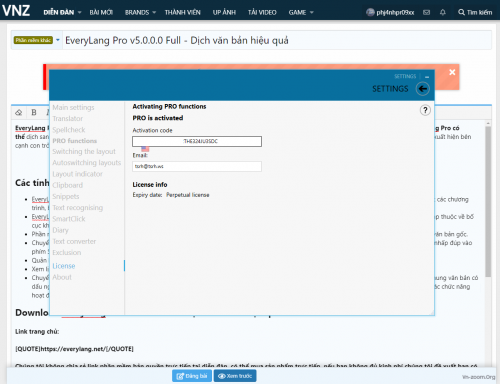This screenshot has width=500, height=384.
Task: Open About section in sidebar
Action: point(62,277)
